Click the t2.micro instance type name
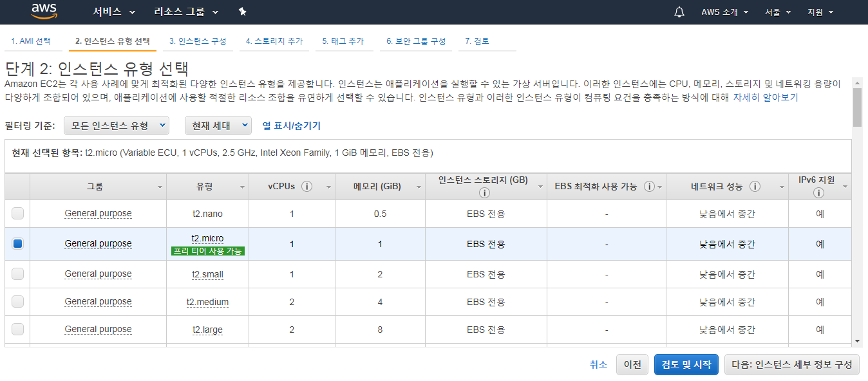 click(207, 238)
